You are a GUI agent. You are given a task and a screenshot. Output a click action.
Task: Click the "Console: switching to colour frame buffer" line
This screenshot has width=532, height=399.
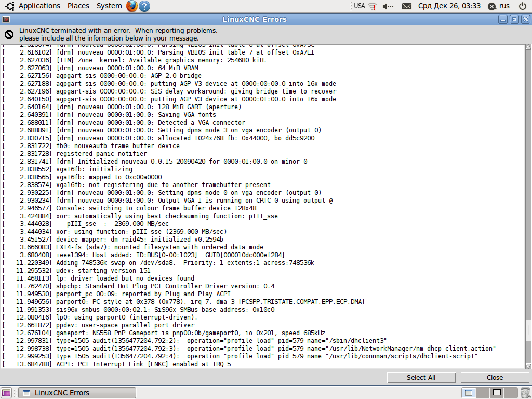tap(129, 208)
